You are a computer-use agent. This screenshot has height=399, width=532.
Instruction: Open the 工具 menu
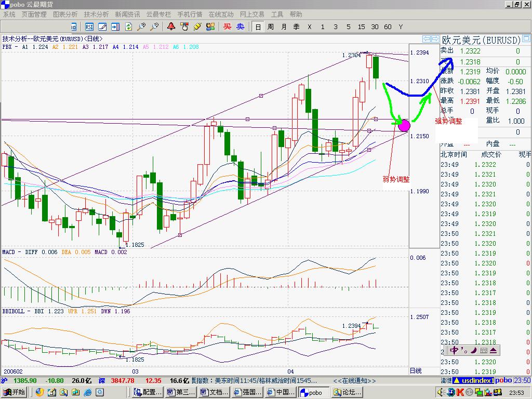click(x=277, y=15)
